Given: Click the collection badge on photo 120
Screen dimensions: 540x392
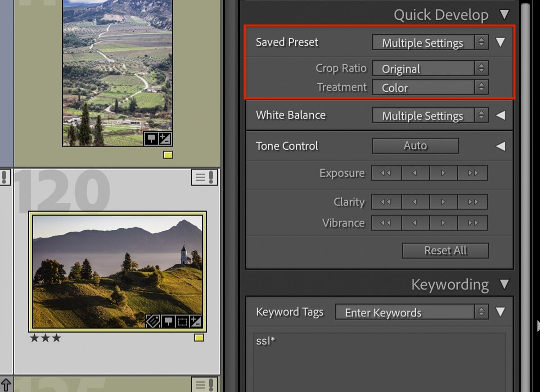Looking at the screenshot, I should tap(167, 321).
